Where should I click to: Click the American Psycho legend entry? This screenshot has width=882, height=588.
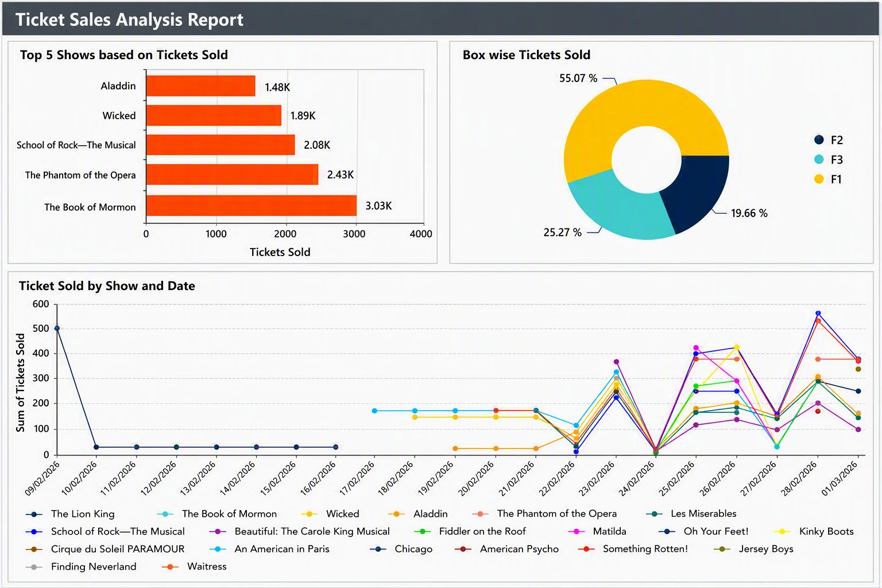507,549
